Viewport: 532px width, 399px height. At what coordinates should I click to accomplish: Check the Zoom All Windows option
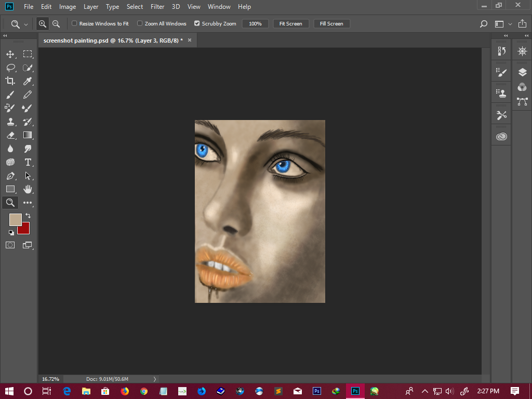(x=140, y=23)
